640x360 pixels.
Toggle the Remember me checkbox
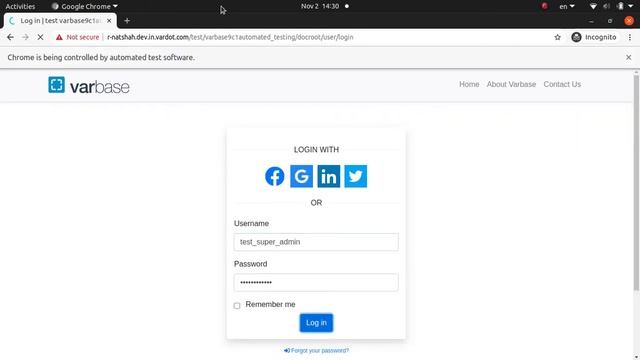click(x=237, y=306)
